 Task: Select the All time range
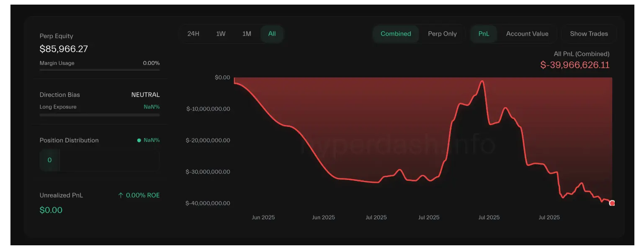click(x=272, y=34)
